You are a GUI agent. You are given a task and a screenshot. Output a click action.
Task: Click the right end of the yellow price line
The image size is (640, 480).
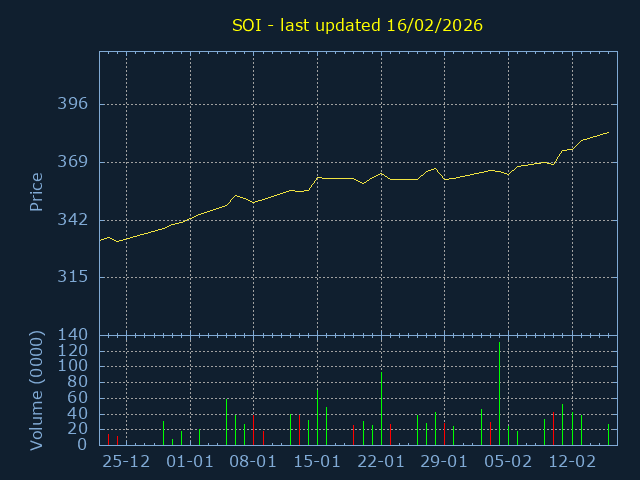[x=608, y=132]
